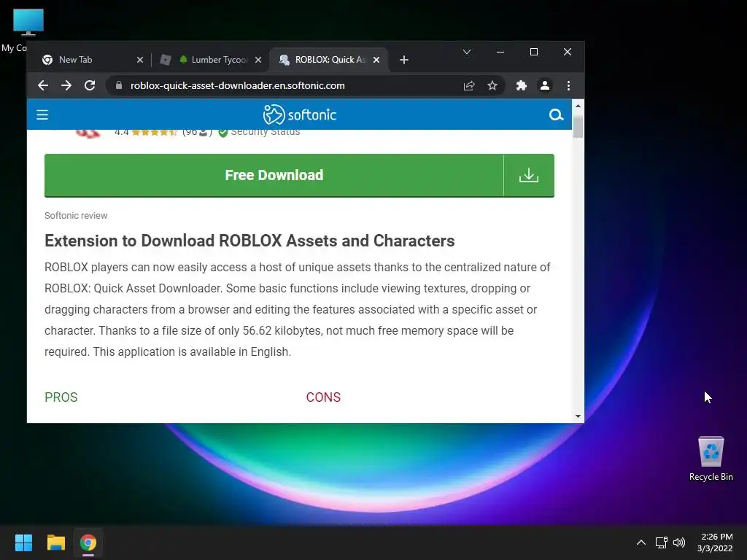Open network icon in system tray
The image size is (747, 560).
point(661,542)
